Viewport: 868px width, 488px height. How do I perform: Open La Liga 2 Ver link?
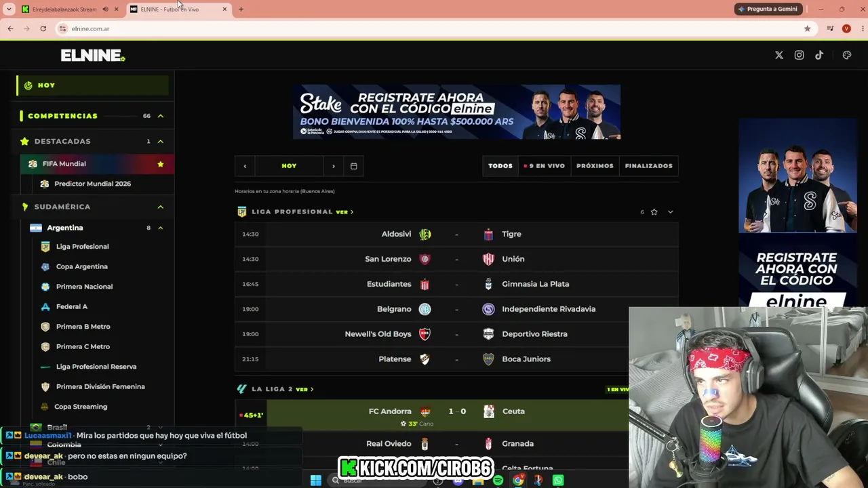coord(304,390)
